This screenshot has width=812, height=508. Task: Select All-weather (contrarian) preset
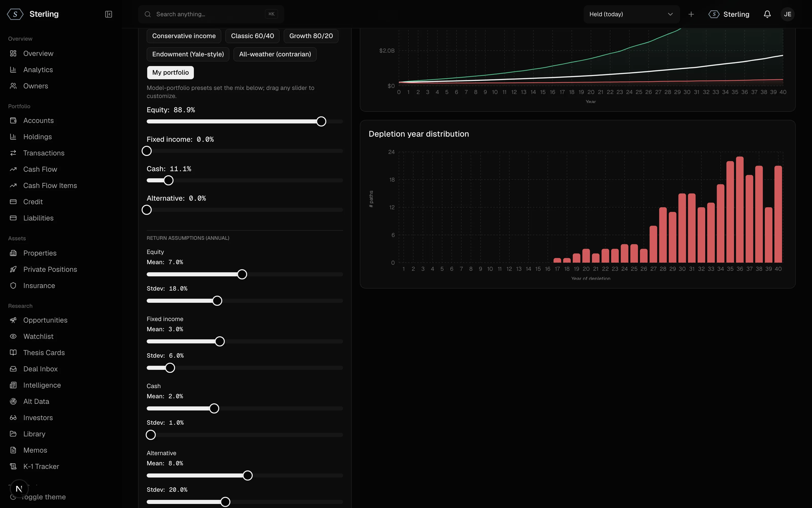[275, 54]
